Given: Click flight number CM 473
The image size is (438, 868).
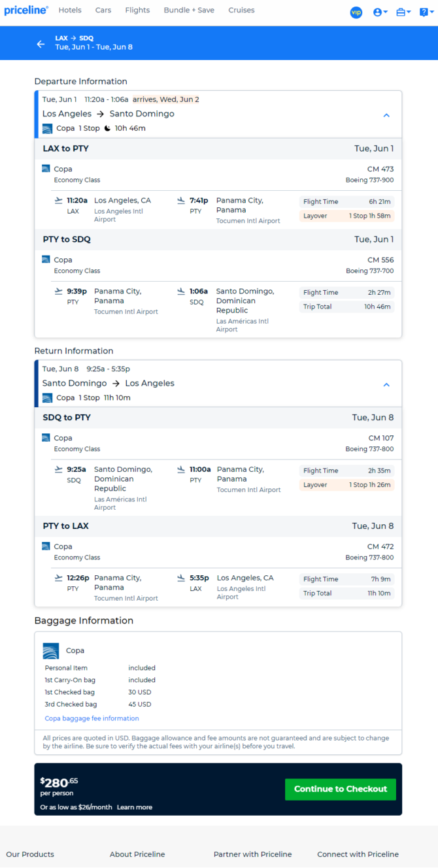Looking at the screenshot, I should pyautogui.click(x=380, y=169).
